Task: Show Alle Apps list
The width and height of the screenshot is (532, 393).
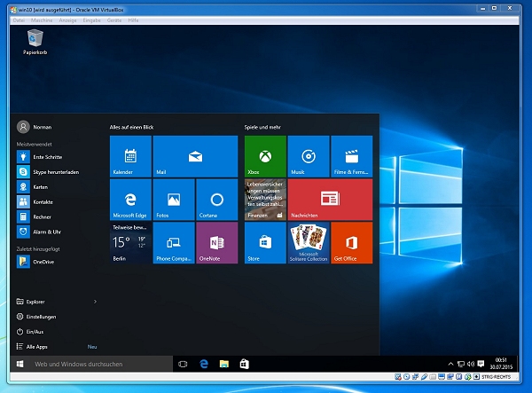Action: coord(32,347)
